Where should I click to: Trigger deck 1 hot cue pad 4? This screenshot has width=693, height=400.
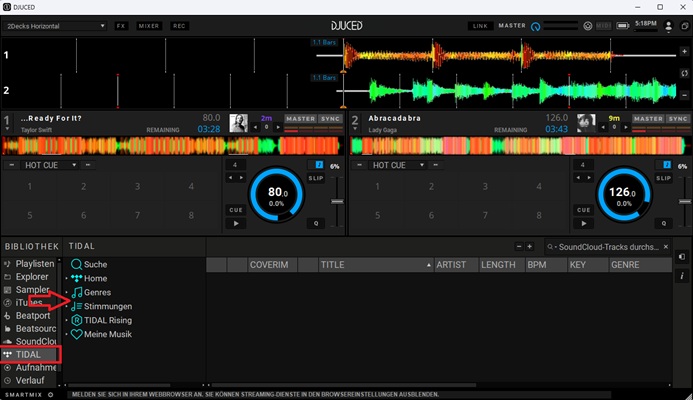click(x=191, y=187)
